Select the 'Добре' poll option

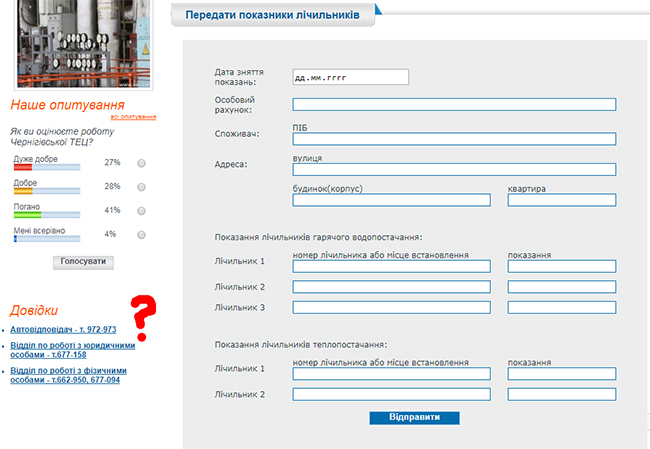(x=141, y=187)
